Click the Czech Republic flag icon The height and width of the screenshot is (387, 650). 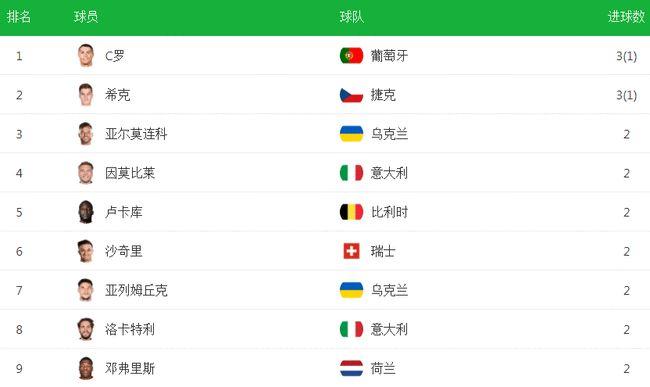coord(351,95)
